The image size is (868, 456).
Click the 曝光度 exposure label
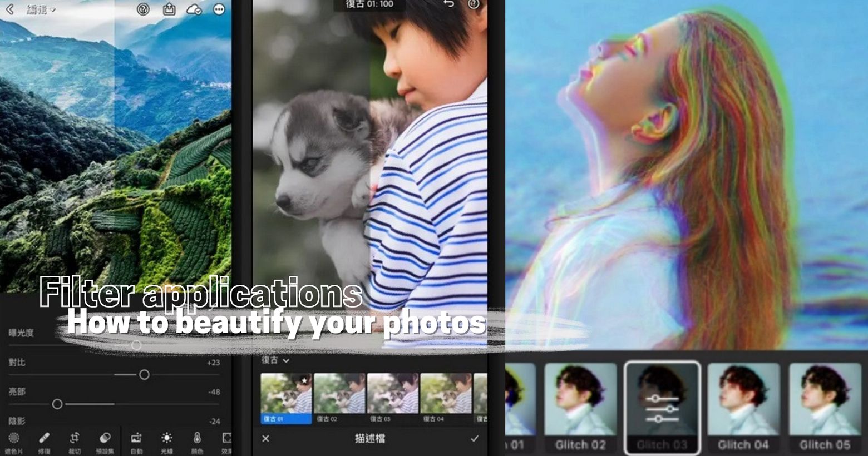(x=21, y=333)
